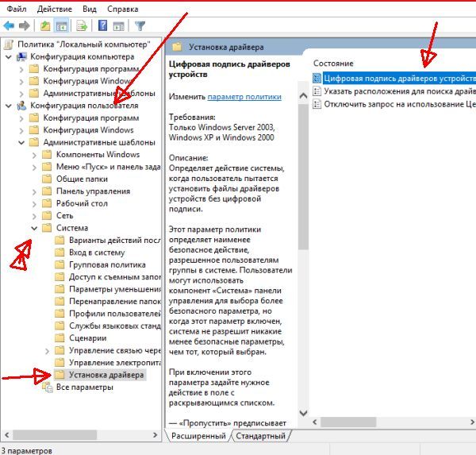This screenshot has height=455, width=476.
Task: Click the Конфигурация компьютера node icon
Action: click(x=21, y=57)
